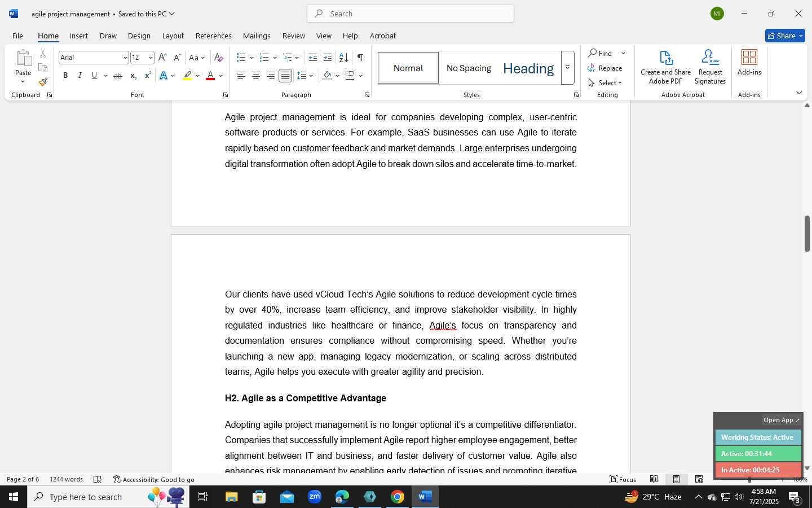The width and height of the screenshot is (812, 508).
Task: Toggle Bold formatting
Action: coord(65,76)
